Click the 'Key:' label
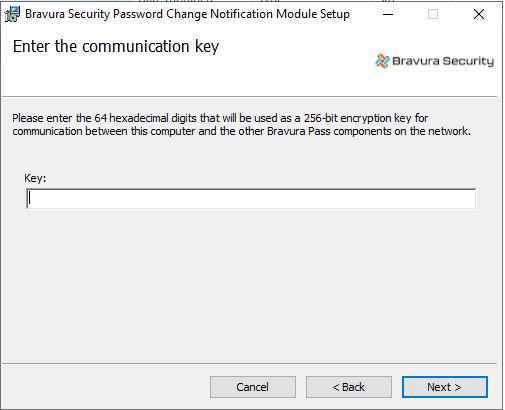This screenshot has height=410, width=505. point(35,178)
